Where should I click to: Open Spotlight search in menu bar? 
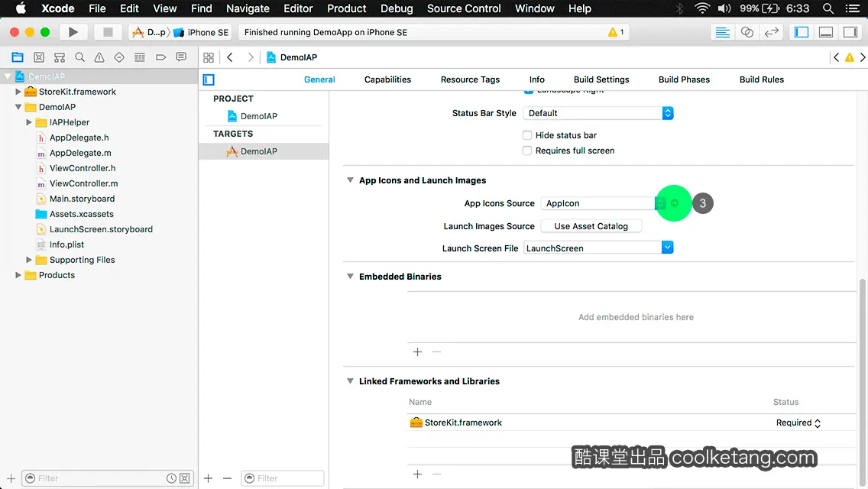(828, 8)
